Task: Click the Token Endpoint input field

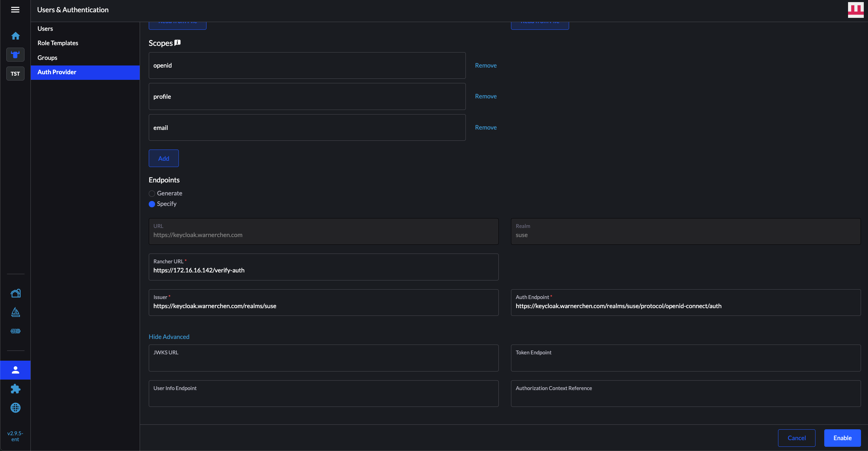Action: [x=685, y=361]
